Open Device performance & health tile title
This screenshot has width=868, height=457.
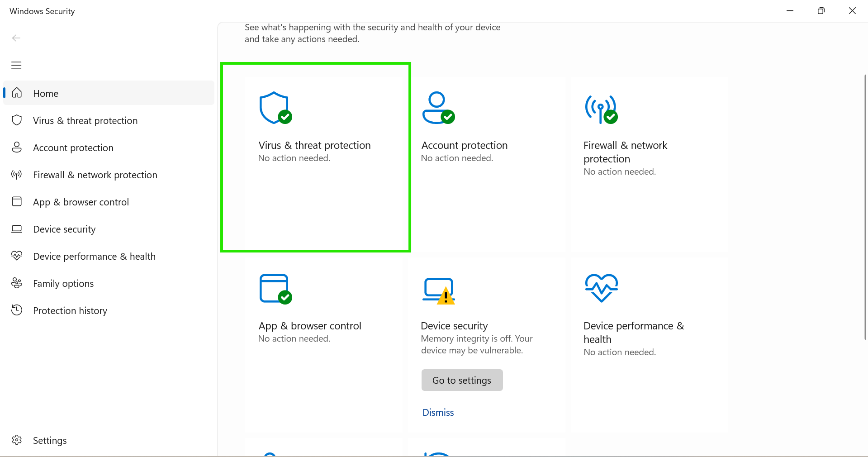(x=634, y=333)
